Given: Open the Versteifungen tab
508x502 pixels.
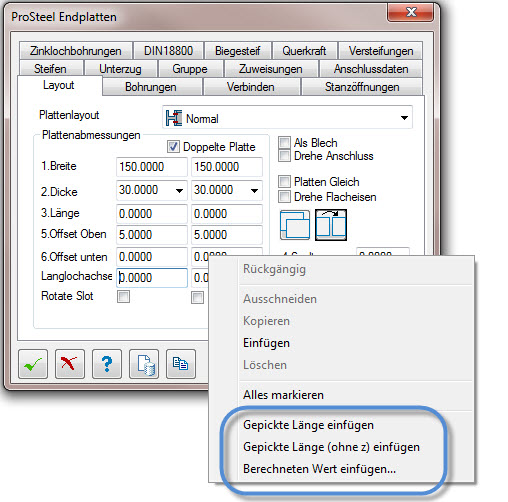Looking at the screenshot, I should [x=381, y=51].
